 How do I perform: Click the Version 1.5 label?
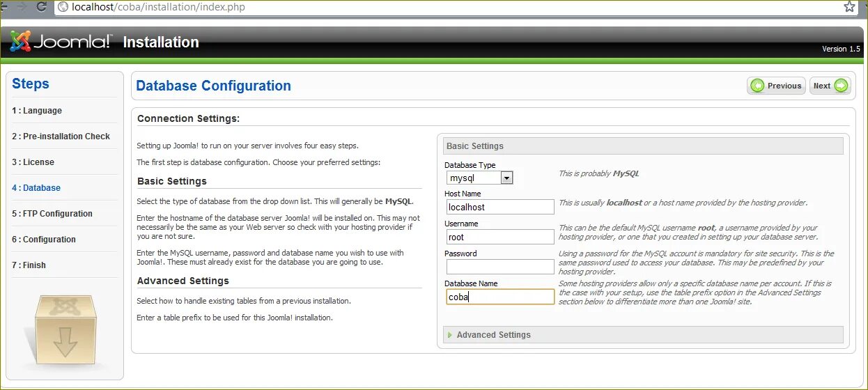[842, 49]
